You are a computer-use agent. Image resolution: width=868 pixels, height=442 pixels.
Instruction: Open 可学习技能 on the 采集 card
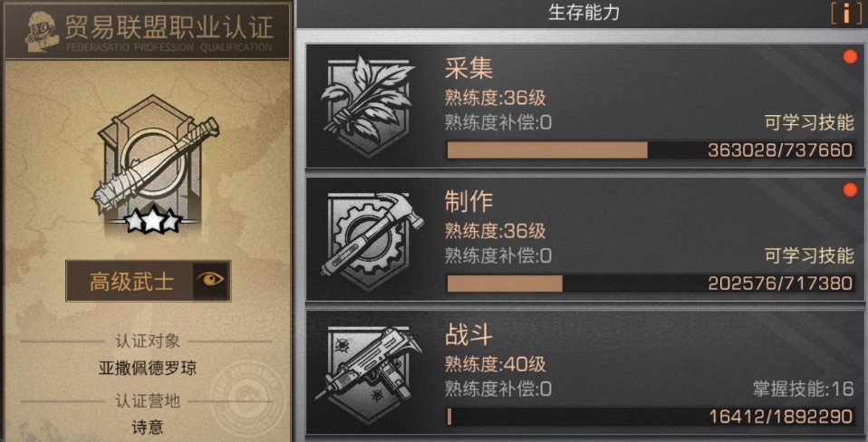(x=809, y=123)
